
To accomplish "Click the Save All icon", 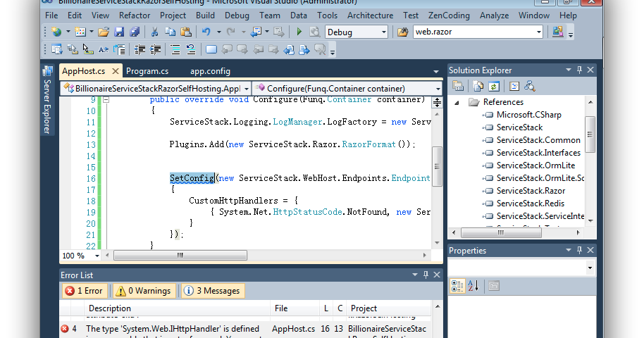I will [x=135, y=32].
